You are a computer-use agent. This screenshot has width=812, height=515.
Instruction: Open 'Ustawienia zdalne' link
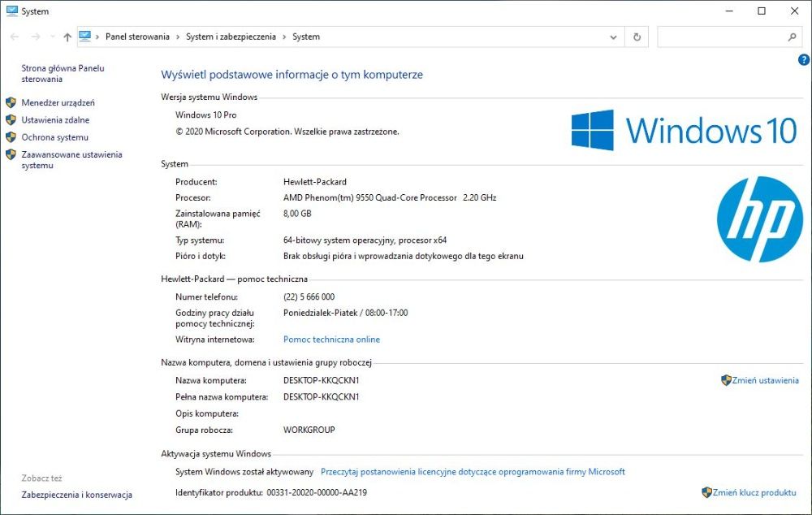[x=55, y=119]
